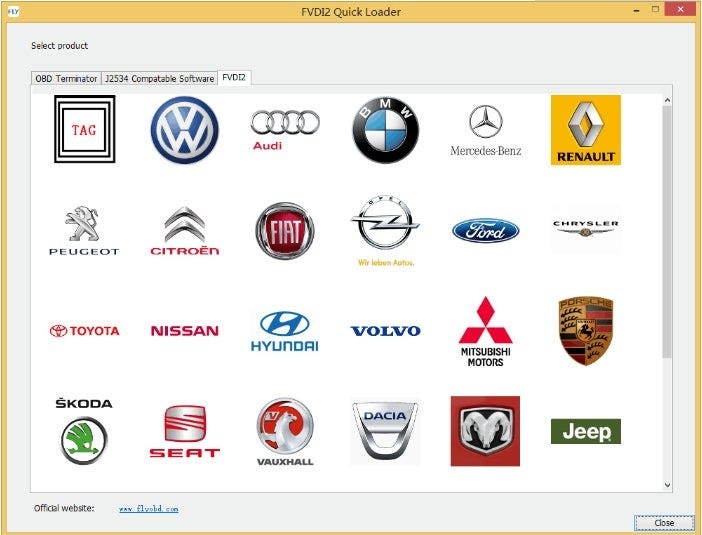Pick the Peugeot lion logo
Image resolution: width=702 pixels, height=535 pixels.
pyautogui.click(x=84, y=231)
